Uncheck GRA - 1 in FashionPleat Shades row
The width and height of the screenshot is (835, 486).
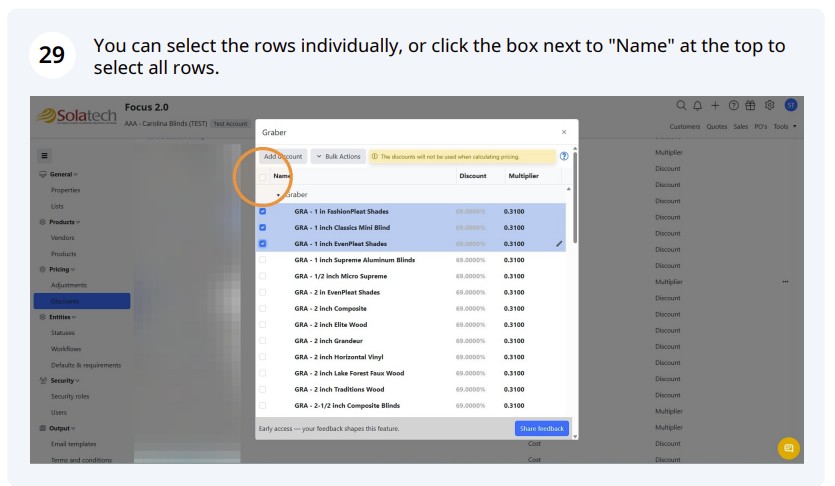[263, 211]
